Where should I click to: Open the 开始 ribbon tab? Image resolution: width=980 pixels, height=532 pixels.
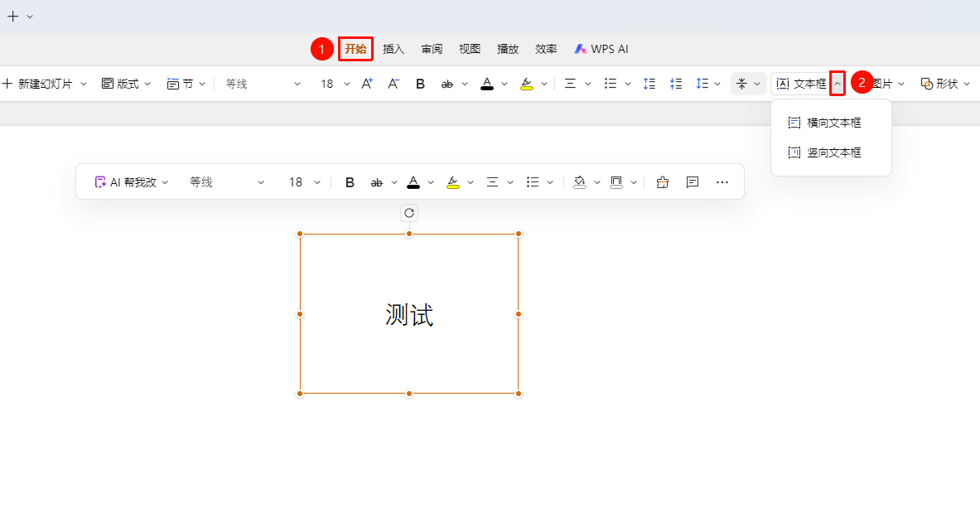click(355, 49)
